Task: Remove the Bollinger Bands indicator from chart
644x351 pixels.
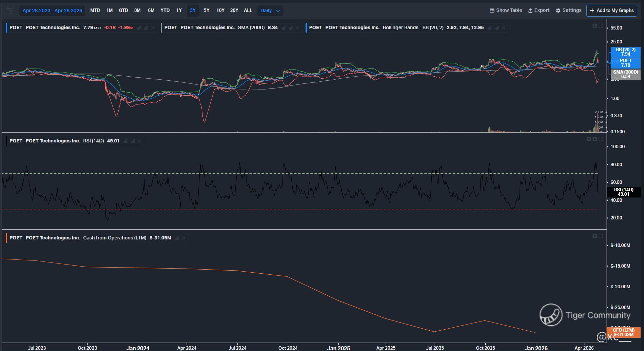Action: [x=504, y=28]
